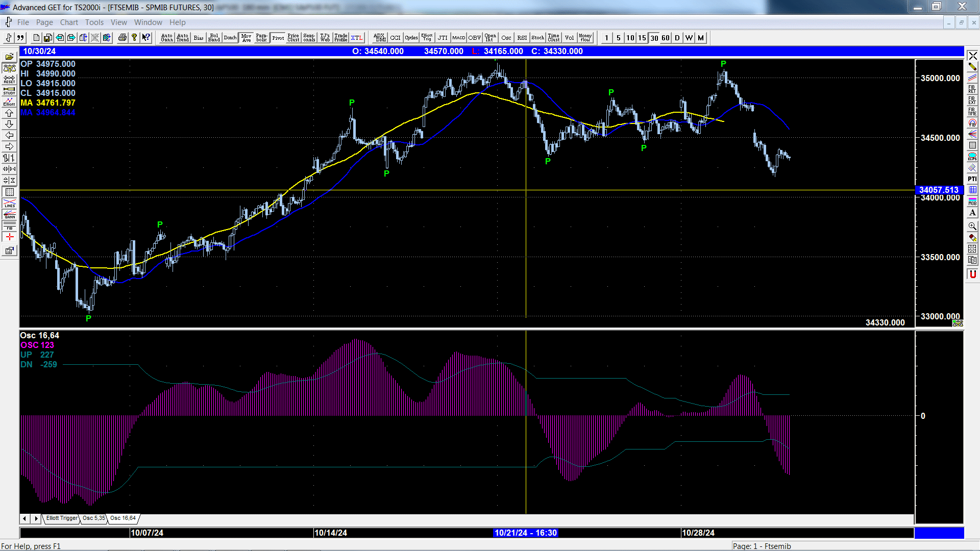Switch to the Elliott Trigger tab
Screen dimensions: 980x551
pos(61,518)
